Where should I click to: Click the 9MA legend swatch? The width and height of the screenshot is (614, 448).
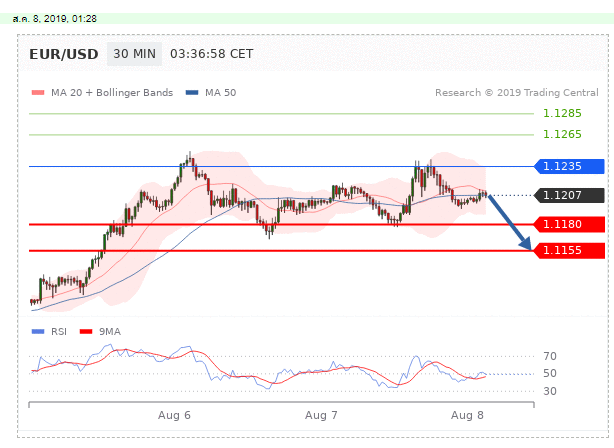(86, 332)
